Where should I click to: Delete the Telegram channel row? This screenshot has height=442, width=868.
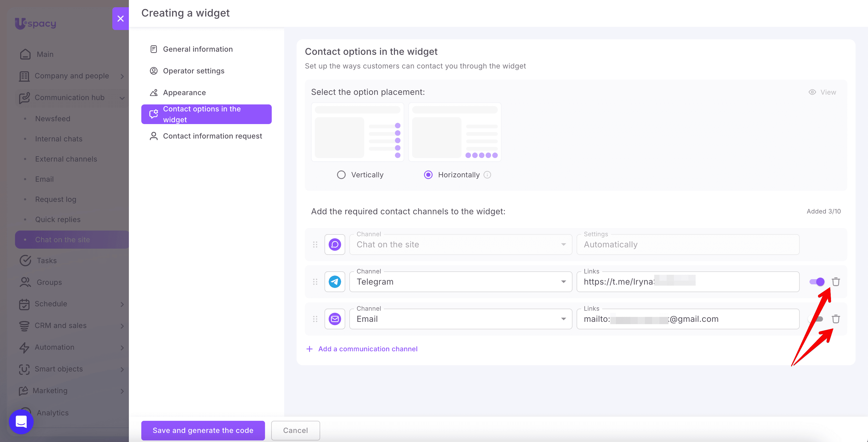tap(836, 282)
